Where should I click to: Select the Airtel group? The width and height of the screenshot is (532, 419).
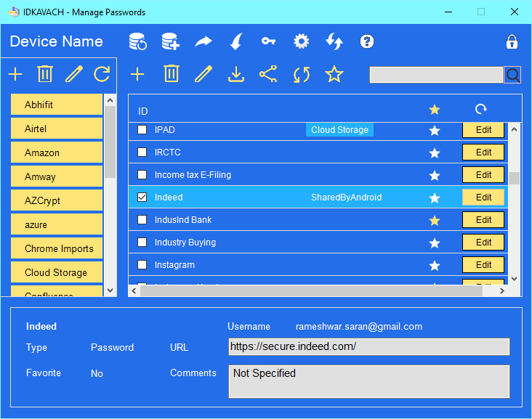click(57, 129)
